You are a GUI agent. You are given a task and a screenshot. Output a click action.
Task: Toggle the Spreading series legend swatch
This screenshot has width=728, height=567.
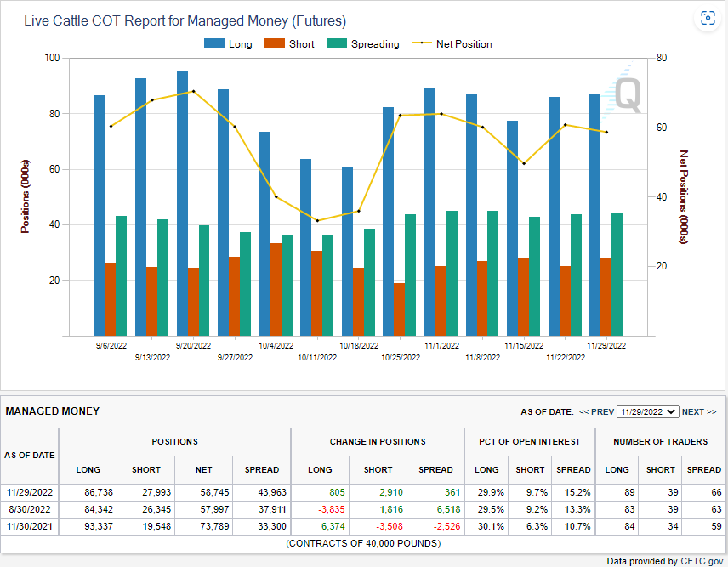(x=337, y=43)
